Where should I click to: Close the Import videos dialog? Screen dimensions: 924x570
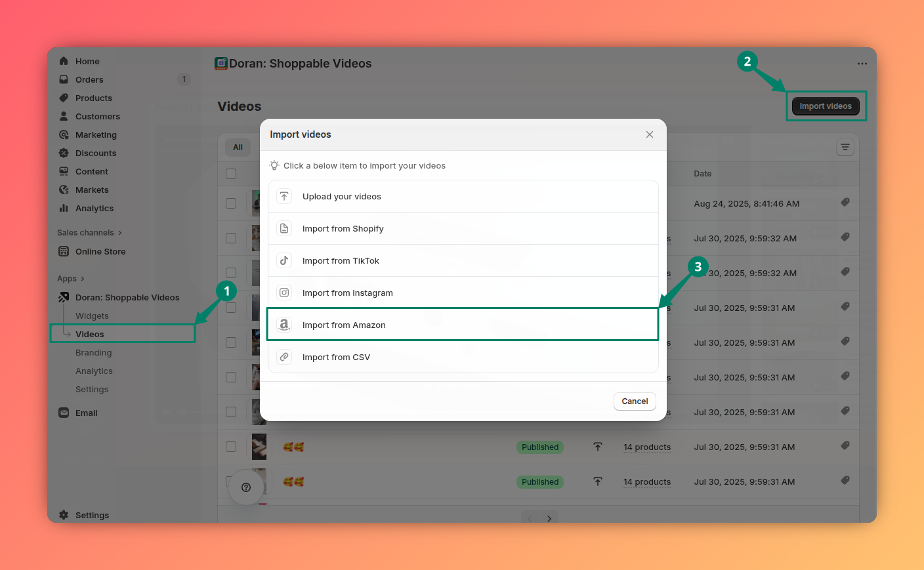(x=650, y=134)
